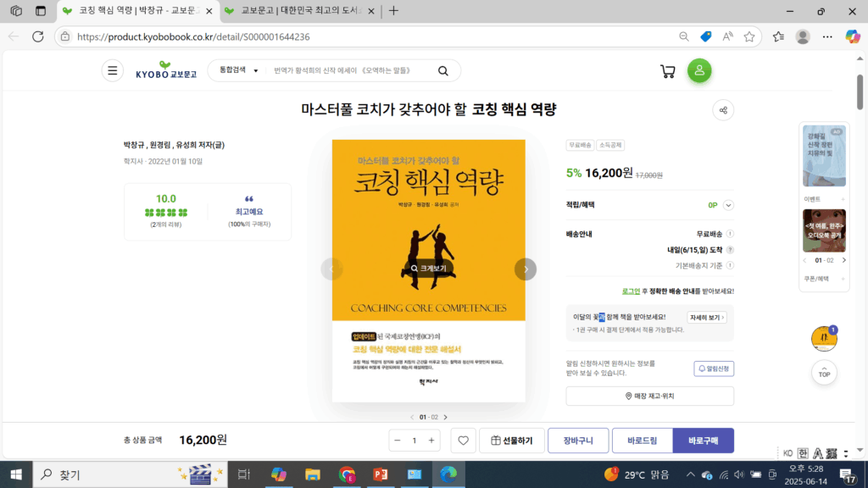Open the shopping price tag icon
This screenshot has width=868, height=488.
point(705,36)
